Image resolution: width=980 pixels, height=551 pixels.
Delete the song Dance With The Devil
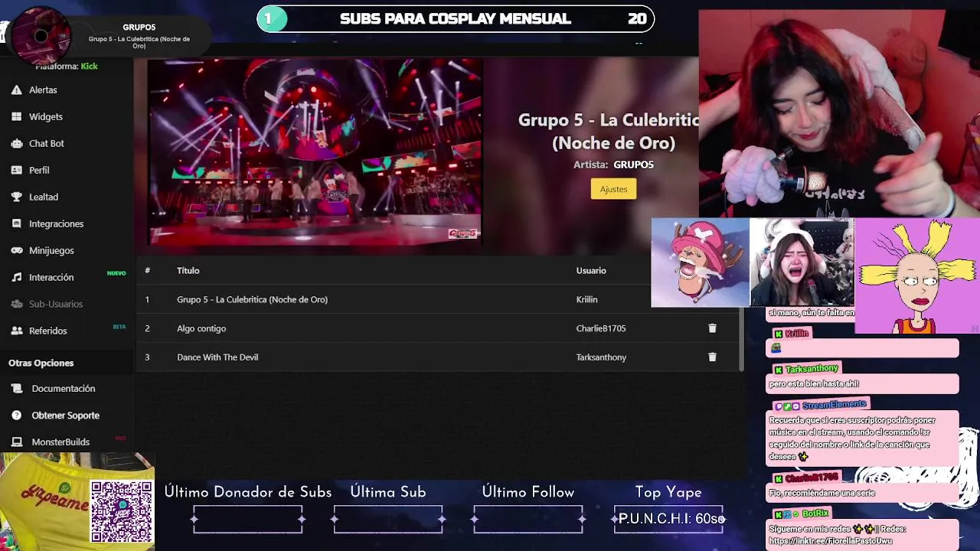712,357
